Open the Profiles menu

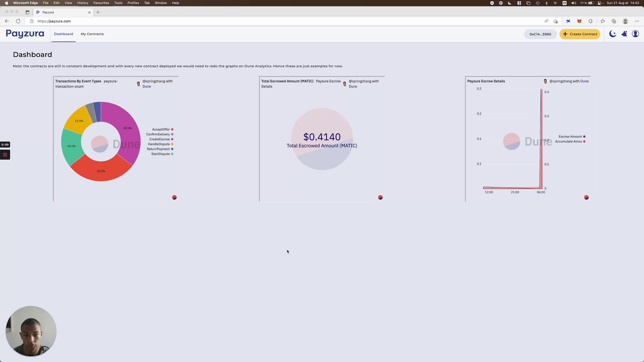(x=133, y=3)
